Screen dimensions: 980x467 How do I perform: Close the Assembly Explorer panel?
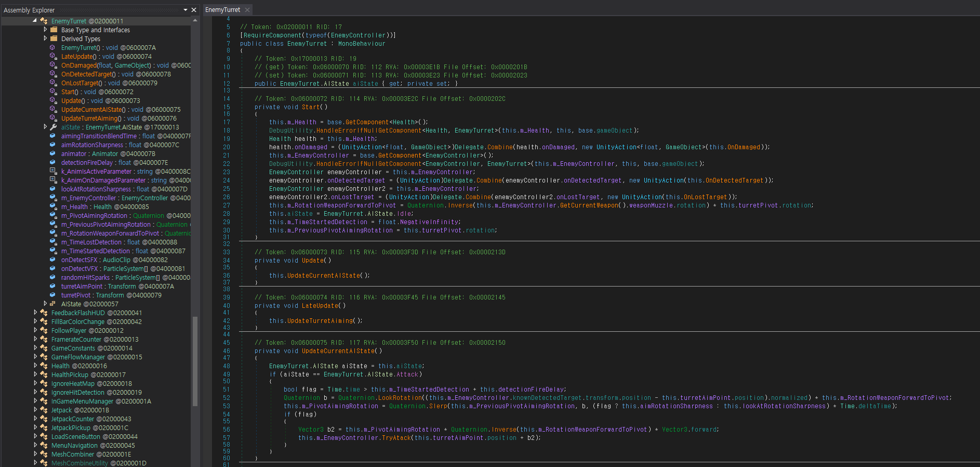coord(194,10)
